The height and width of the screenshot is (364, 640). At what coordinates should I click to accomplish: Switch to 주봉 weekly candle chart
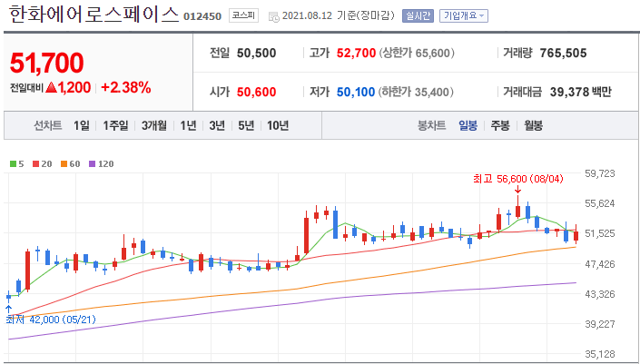(500, 125)
